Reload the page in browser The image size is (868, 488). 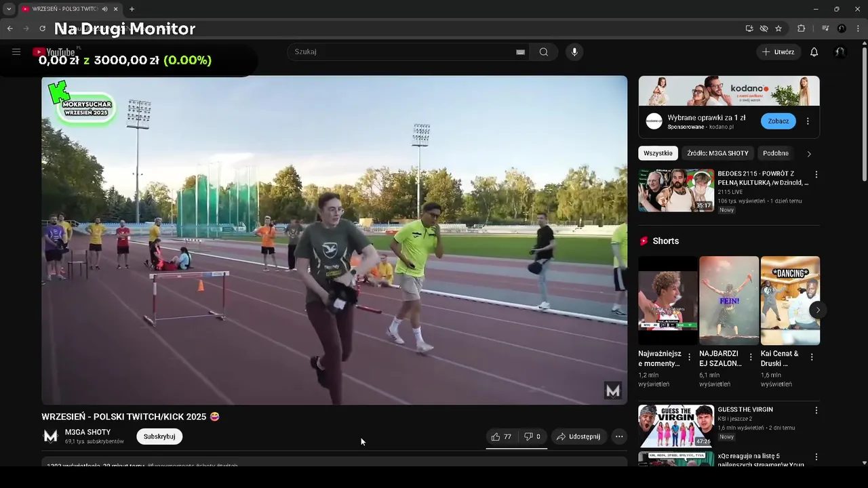click(42, 28)
